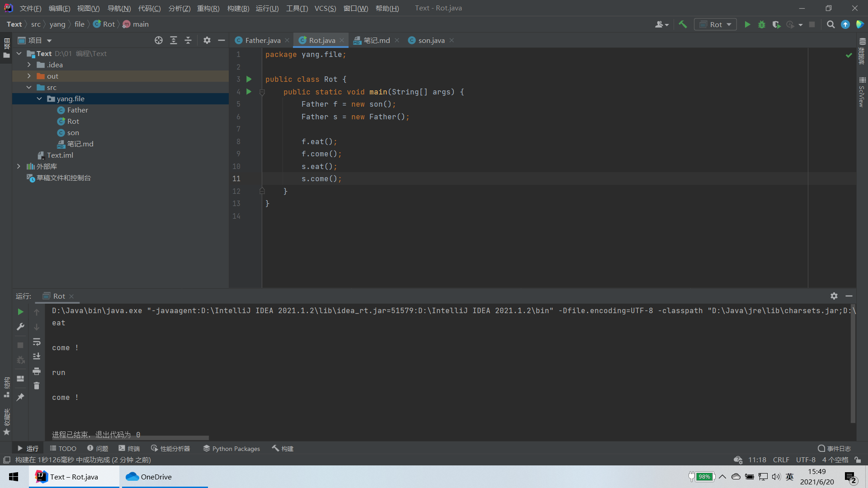Expand the out folder in the project tree
Screen dimensions: 868x488
[29, 76]
